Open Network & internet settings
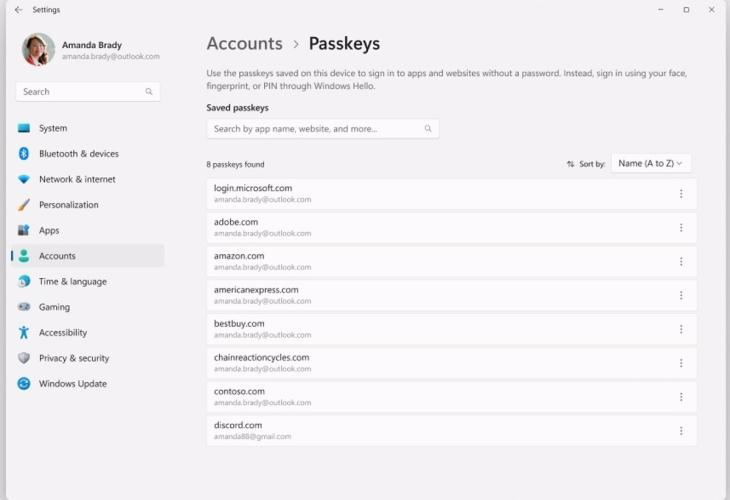This screenshot has height=500, width=730. click(77, 179)
